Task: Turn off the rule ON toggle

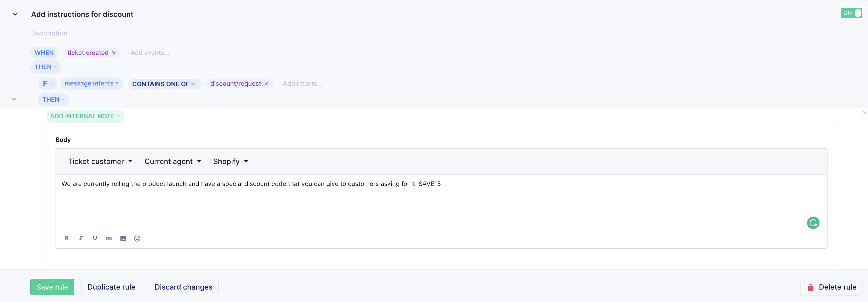Action: [x=851, y=13]
